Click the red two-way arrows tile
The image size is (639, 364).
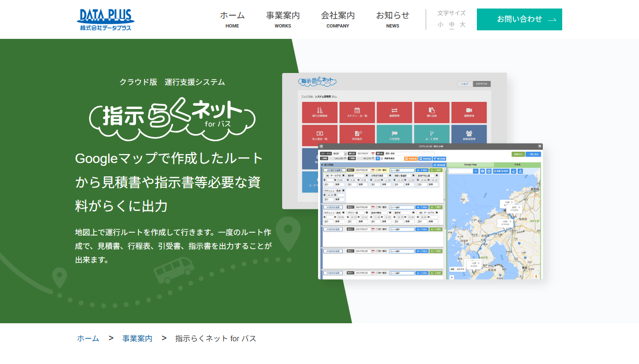click(394, 112)
